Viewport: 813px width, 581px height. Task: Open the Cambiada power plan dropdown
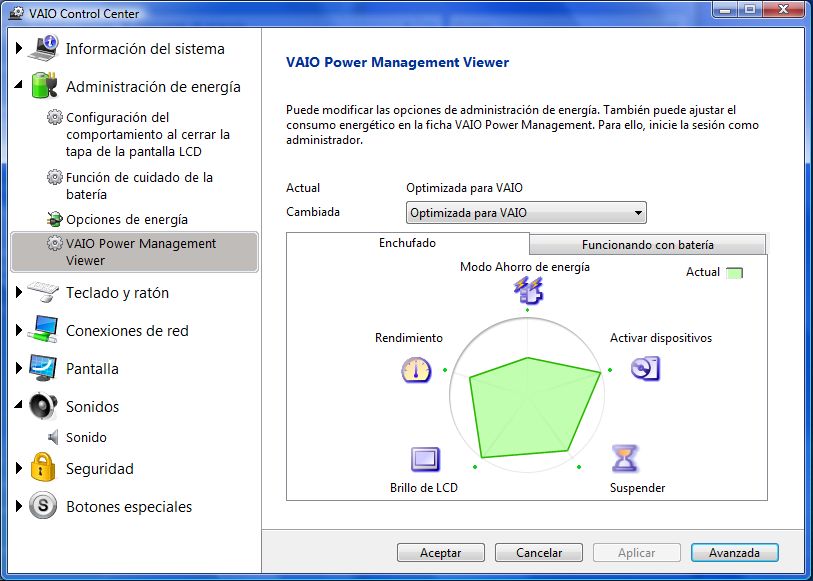click(x=526, y=212)
